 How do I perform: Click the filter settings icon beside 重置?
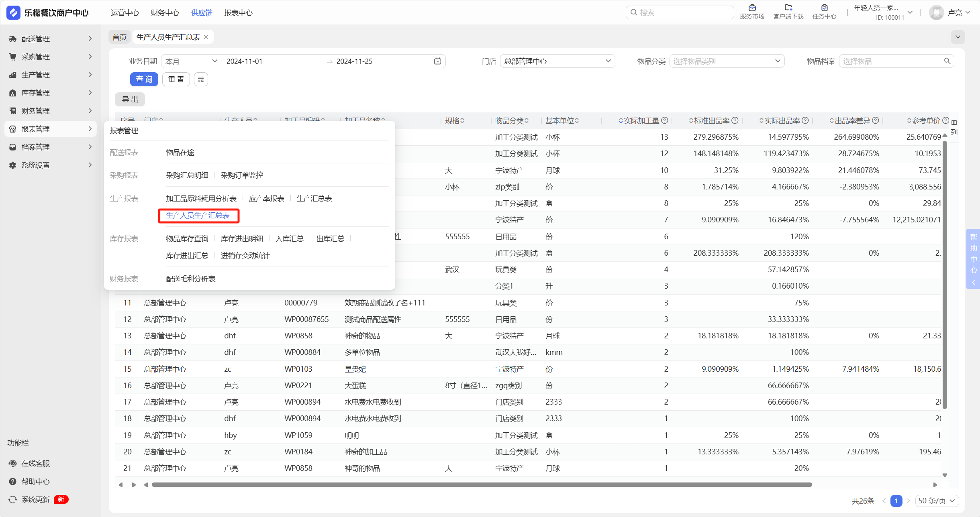(201, 79)
